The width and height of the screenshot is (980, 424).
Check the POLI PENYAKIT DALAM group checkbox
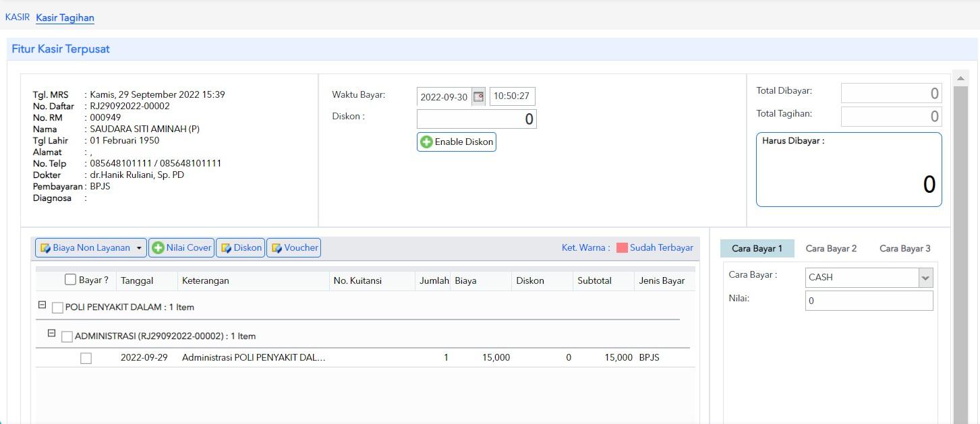[57, 307]
